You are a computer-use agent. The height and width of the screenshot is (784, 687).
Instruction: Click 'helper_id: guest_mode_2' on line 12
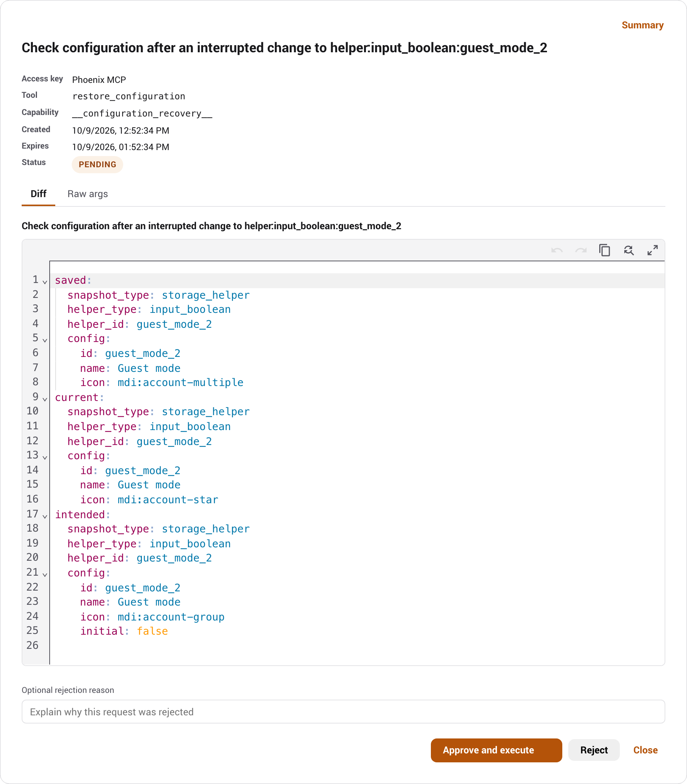pyautogui.click(x=140, y=441)
